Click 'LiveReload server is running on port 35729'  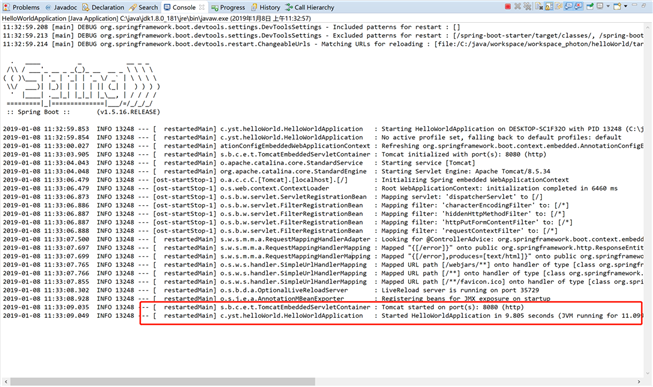coord(271,290)
